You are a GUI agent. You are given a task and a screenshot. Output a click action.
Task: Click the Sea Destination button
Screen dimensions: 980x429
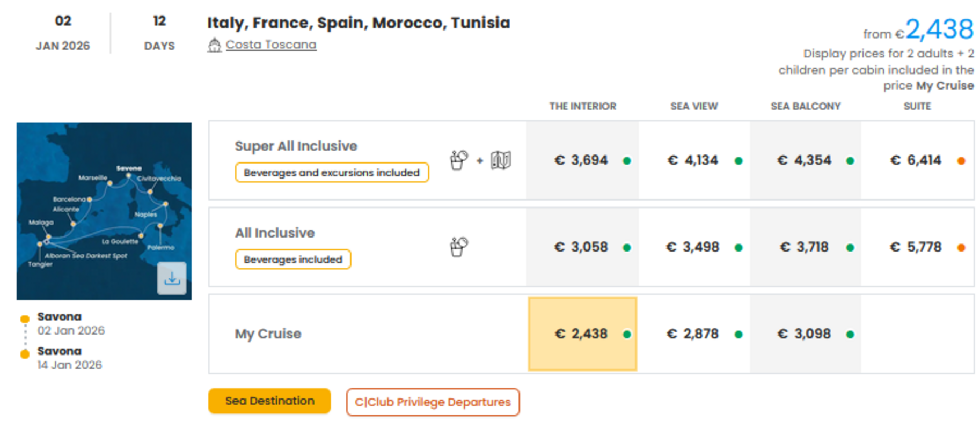(x=269, y=401)
